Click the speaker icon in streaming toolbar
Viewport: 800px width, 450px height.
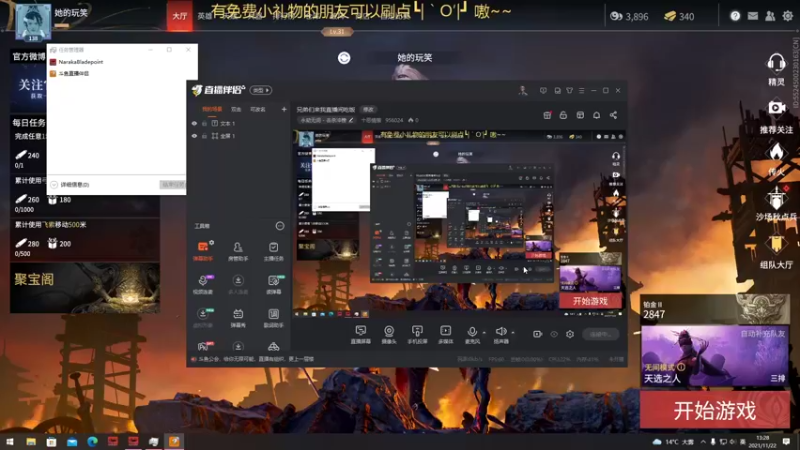pos(501,332)
